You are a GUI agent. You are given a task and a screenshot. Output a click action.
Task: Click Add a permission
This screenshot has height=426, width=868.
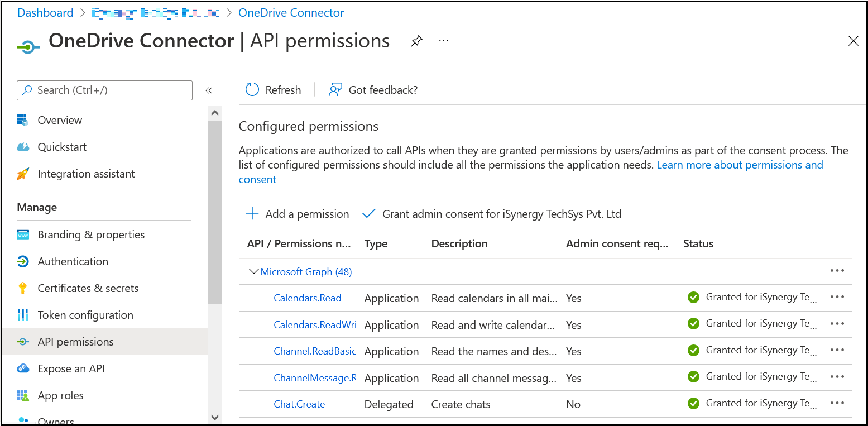[298, 214]
